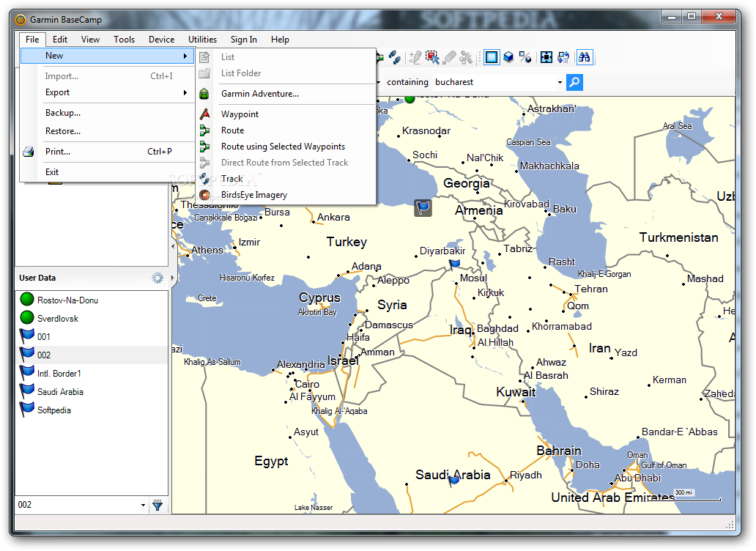The height and width of the screenshot is (551, 756).
Task: Toggle split 2D/3D map view
Action: [x=525, y=57]
